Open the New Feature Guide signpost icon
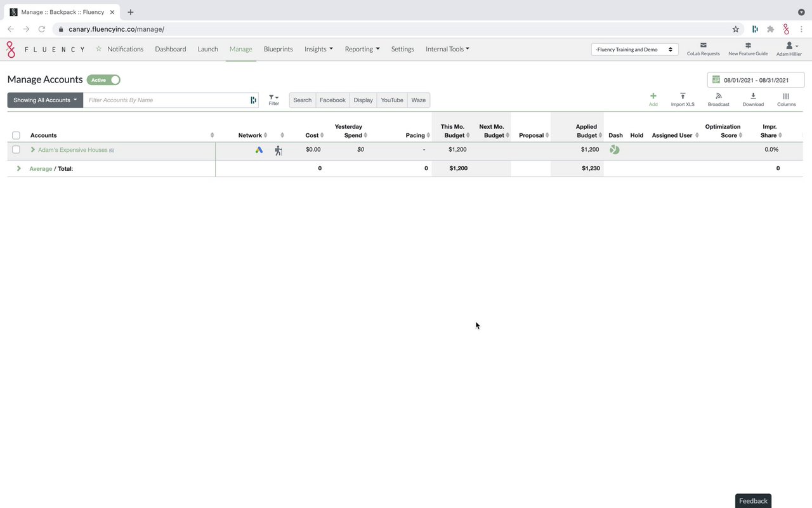 point(748,45)
